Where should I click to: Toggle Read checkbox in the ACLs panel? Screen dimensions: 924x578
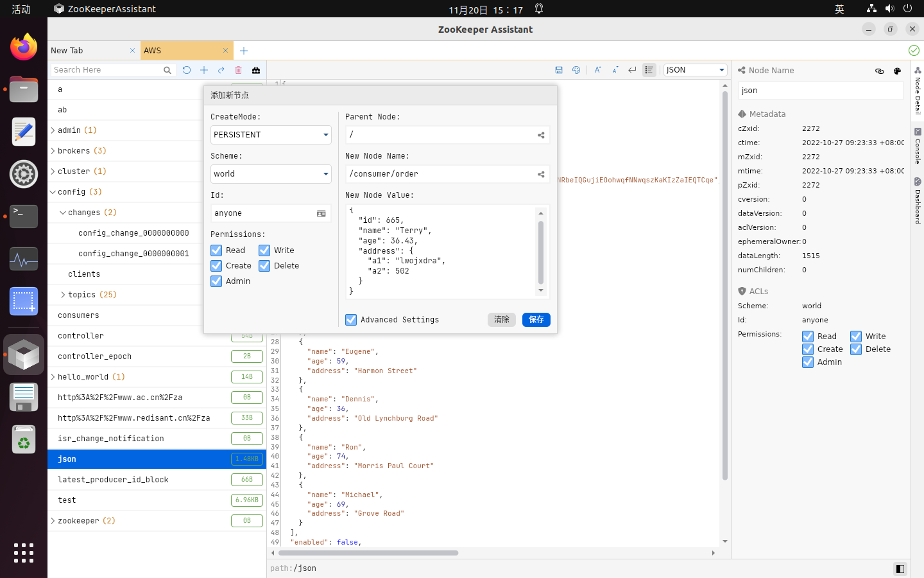pyautogui.click(x=808, y=337)
